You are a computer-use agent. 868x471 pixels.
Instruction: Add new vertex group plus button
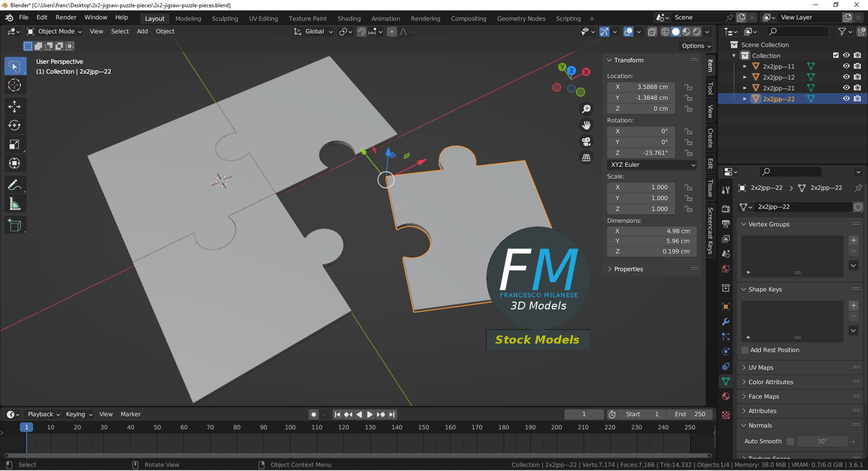(x=854, y=240)
